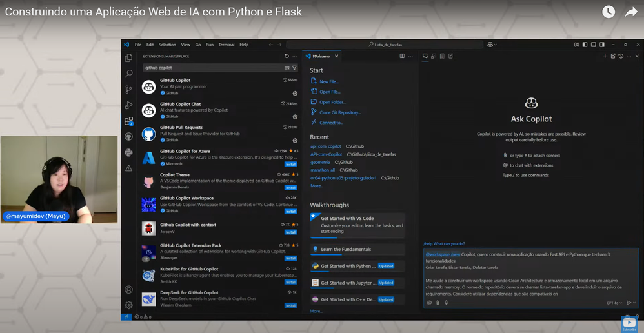Split the Welcome editor to the right

click(x=402, y=56)
